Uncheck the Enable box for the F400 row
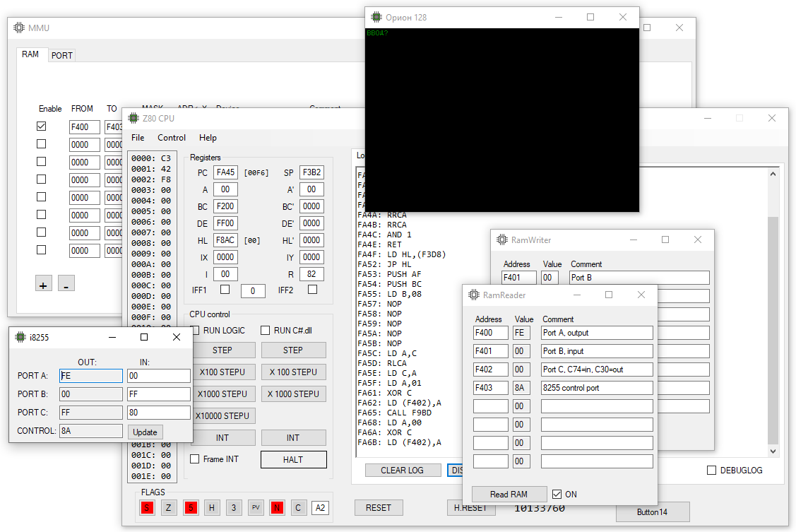796x532 pixels. pos(42,126)
